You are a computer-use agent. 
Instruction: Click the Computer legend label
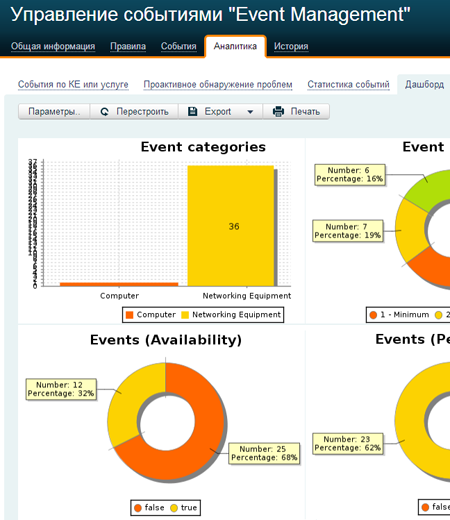tap(156, 315)
